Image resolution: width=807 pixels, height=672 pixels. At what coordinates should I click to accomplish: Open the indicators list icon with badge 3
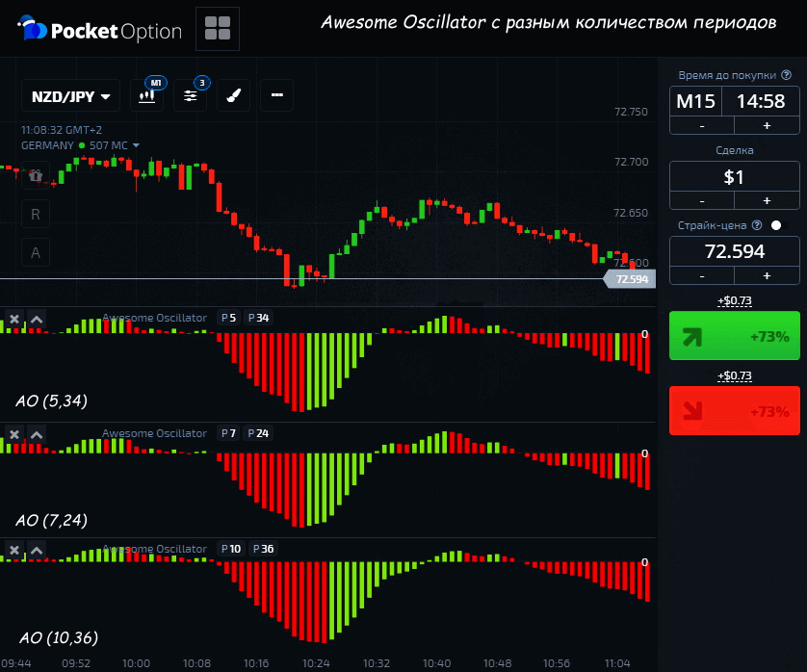(x=191, y=95)
